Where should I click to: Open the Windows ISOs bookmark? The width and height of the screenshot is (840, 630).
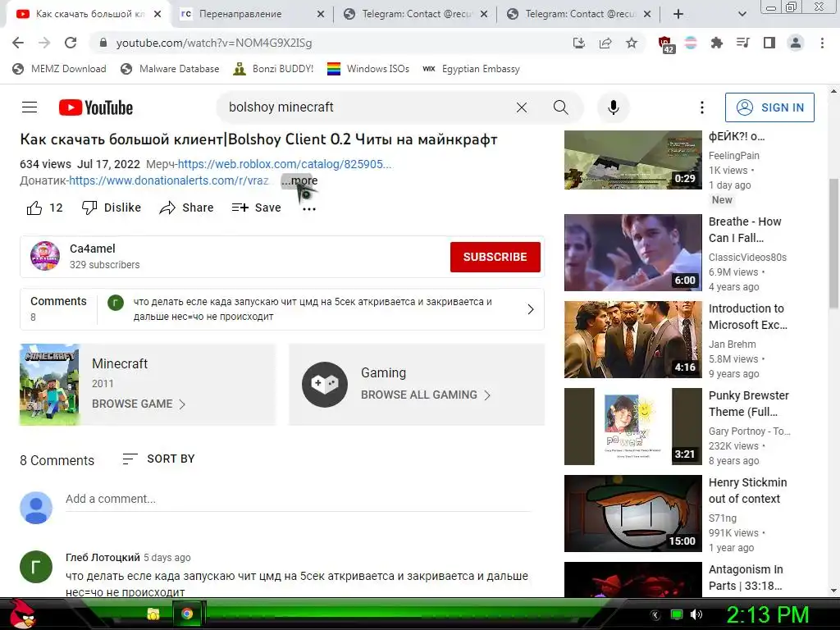[x=368, y=69]
